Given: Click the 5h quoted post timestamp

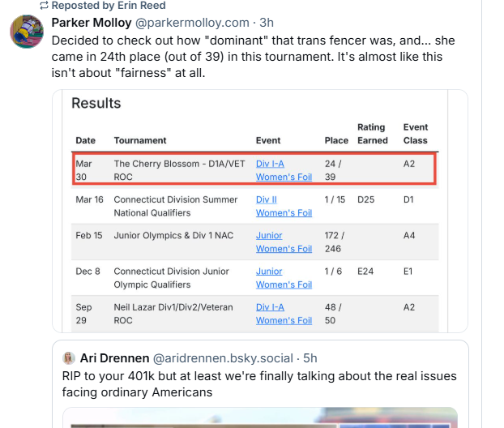Looking at the screenshot, I should coord(310,357).
